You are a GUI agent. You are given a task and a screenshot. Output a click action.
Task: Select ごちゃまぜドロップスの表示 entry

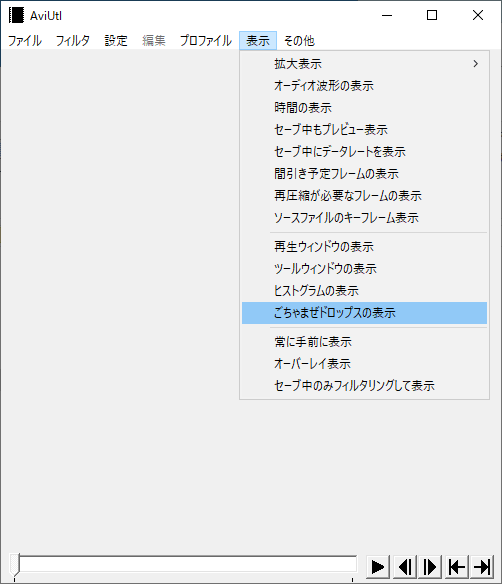(364, 313)
